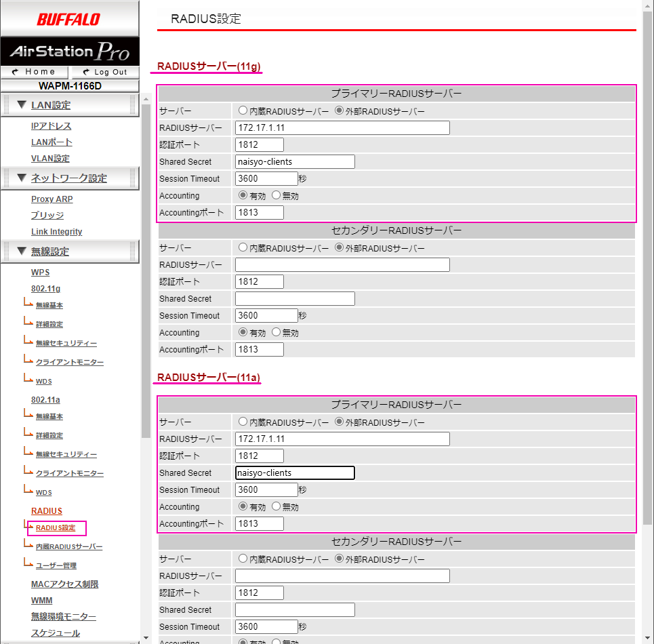Click the sidebar scrollbar down arrow

[x=146, y=638]
